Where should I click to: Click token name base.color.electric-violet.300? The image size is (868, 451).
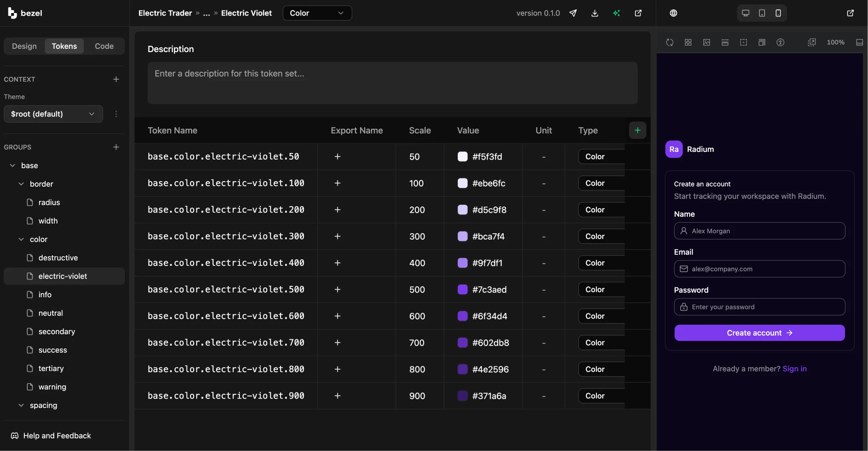coord(226,236)
